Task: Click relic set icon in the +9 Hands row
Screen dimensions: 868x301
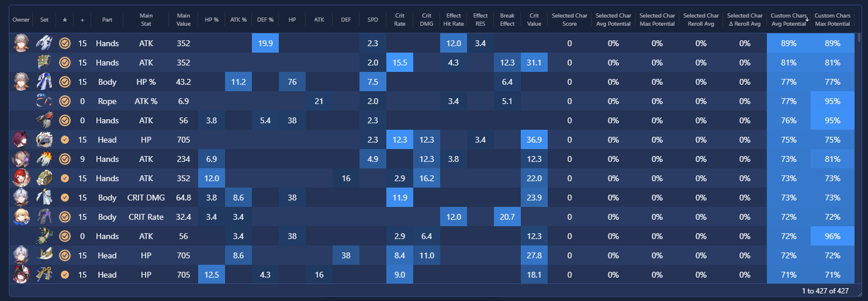Action: point(44,159)
